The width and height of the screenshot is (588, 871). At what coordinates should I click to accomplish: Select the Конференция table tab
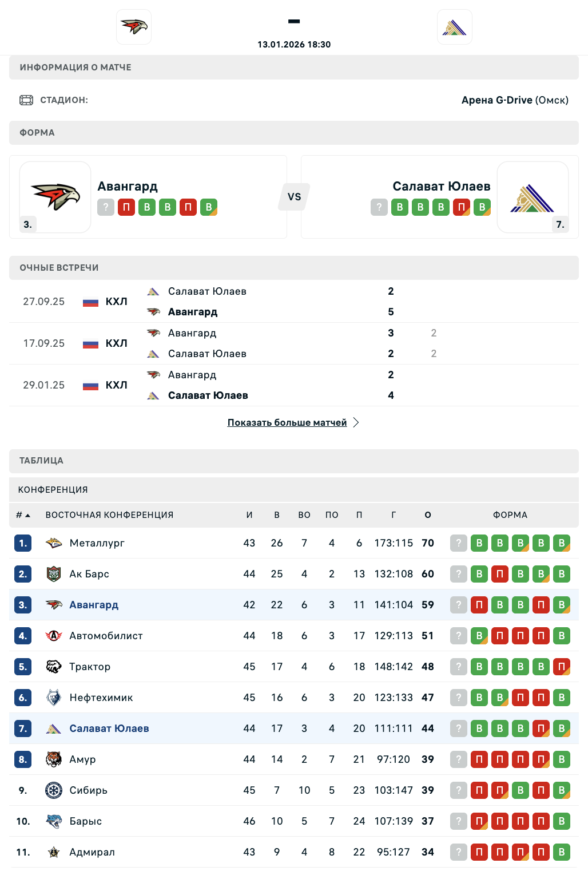[53, 490]
